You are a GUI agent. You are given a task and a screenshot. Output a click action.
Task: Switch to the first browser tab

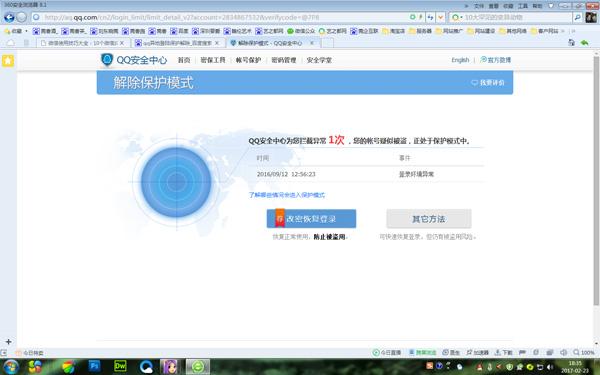pos(82,43)
